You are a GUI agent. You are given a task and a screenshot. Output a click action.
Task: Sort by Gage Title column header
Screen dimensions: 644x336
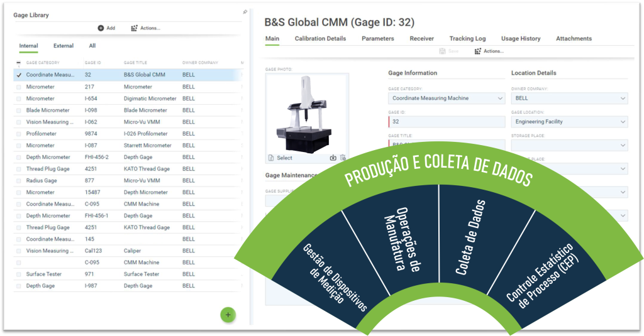click(135, 63)
